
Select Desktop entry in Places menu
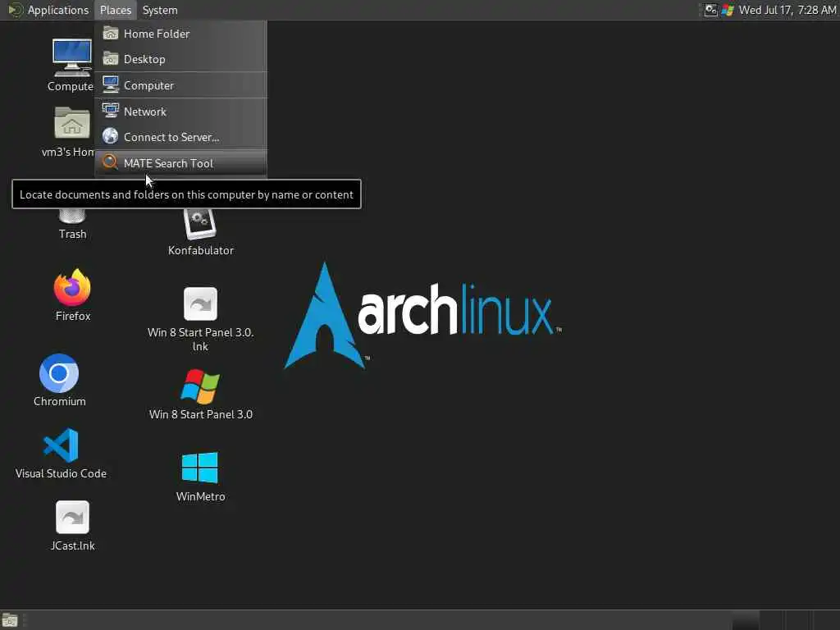pyautogui.click(x=181, y=59)
